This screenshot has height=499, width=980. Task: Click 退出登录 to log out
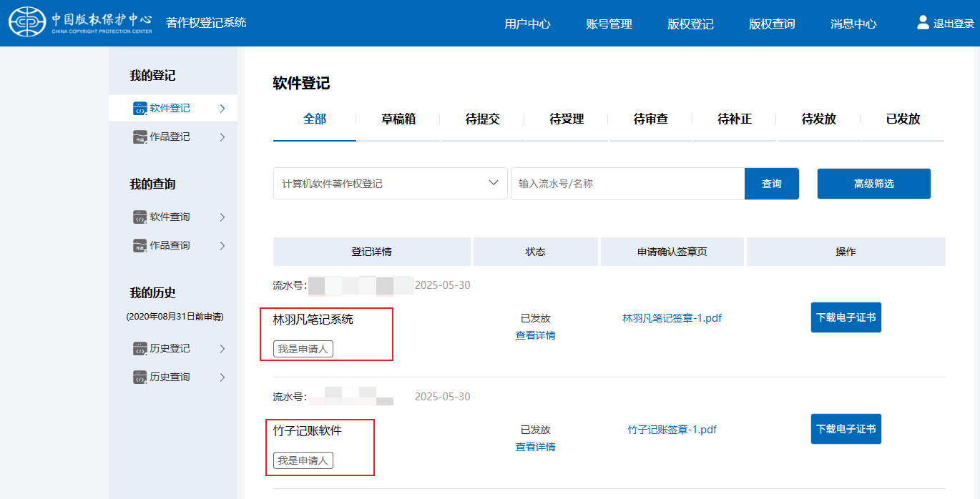(954, 24)
